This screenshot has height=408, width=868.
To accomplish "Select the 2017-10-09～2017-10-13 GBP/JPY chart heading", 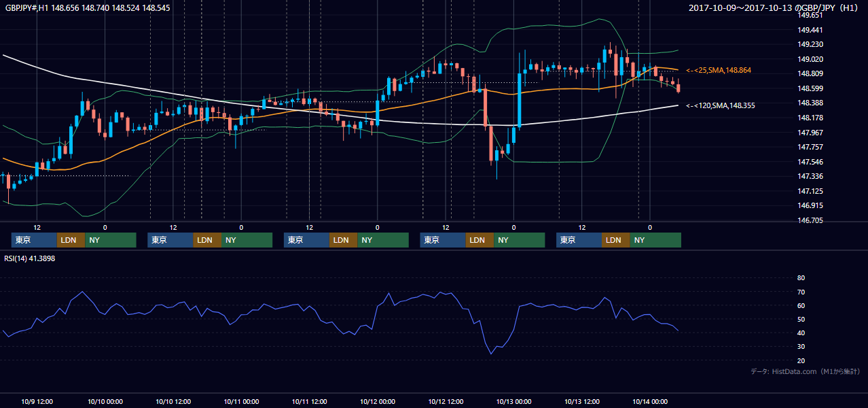I will tap(775, 7).
